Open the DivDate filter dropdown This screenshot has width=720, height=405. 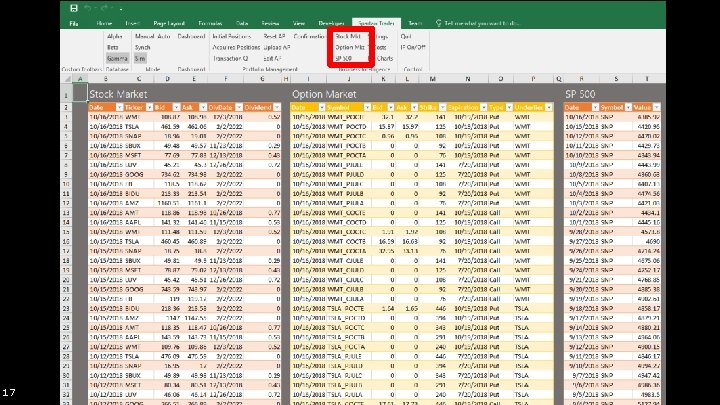tap(239, 107)
